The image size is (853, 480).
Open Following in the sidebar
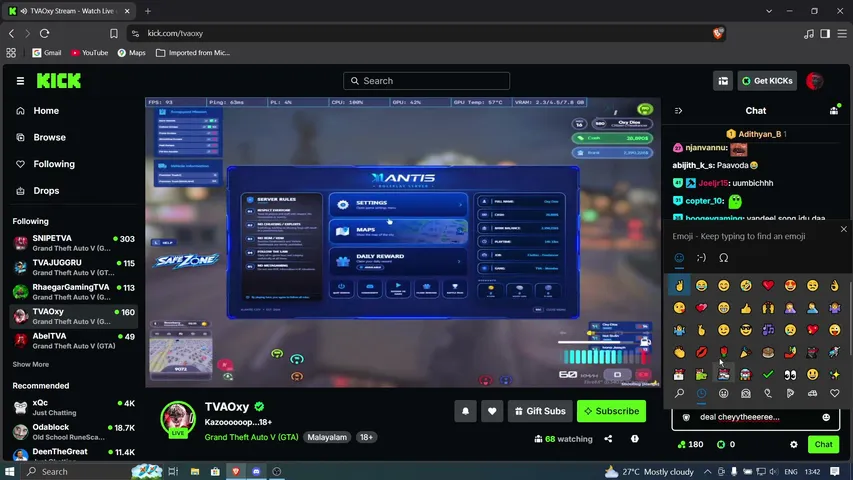[x=54, y=164]
